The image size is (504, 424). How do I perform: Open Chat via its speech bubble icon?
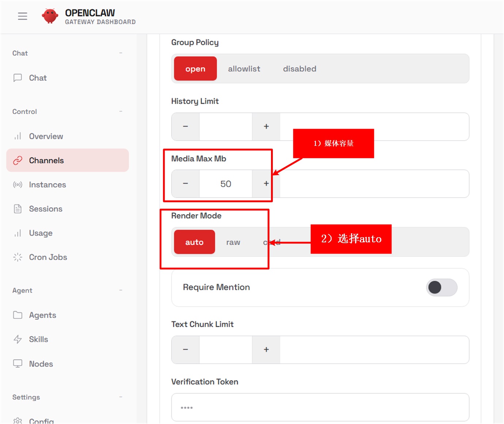tap(18, 78)
